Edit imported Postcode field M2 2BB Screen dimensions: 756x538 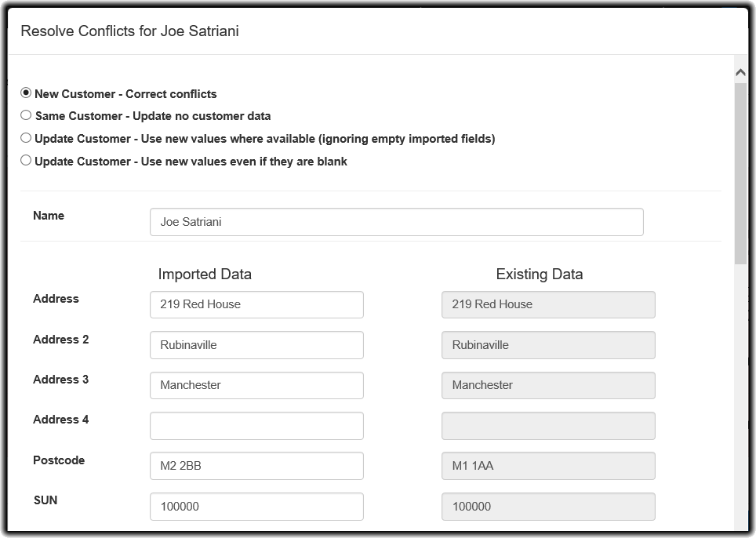pyautogui.click(x=256, y=466)
